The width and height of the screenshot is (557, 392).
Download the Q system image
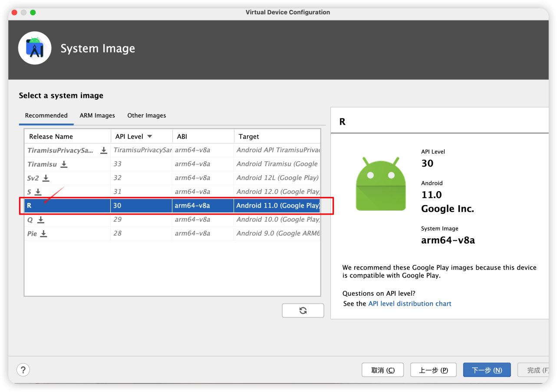(41, 220)
